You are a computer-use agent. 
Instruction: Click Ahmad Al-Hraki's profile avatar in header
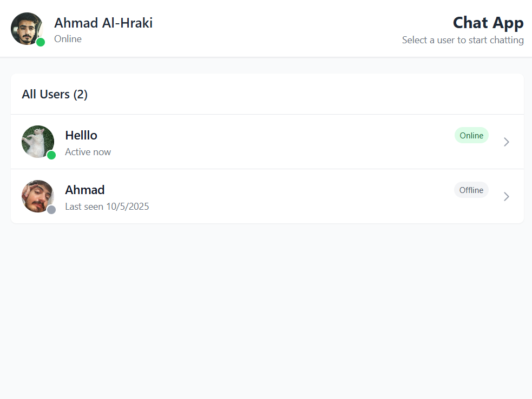point(26,28)
